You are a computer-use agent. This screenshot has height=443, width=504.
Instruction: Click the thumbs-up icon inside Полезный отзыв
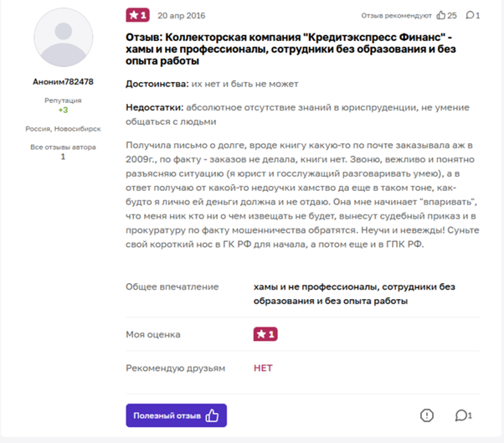212,415
